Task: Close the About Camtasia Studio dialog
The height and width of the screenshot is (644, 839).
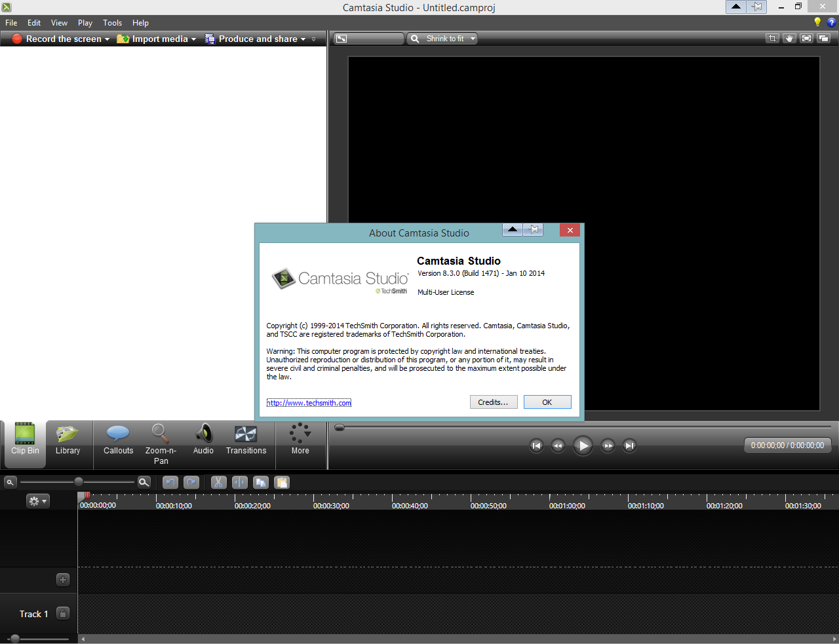Action: click(x=570, y=230)
